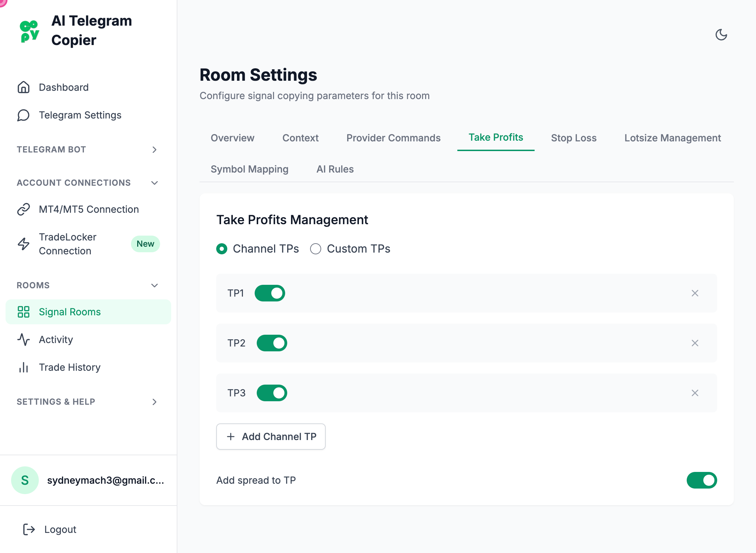
Task: Click Add Channel TP button
Action: pyautogui.click(x=271, y=437)
